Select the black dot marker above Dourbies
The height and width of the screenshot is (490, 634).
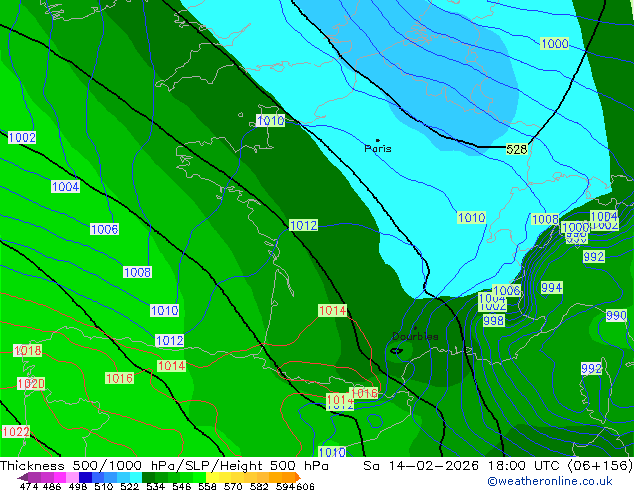[x=415, y=328]
